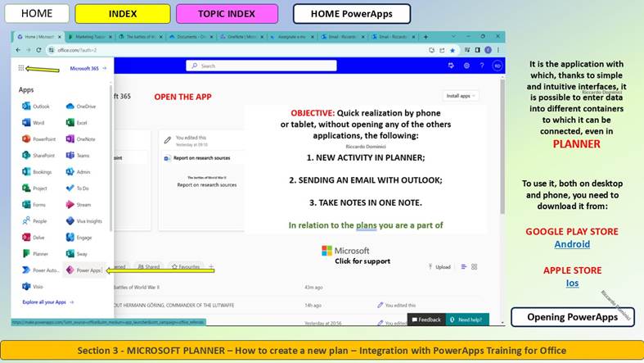The height and width of the screenshot is (363, 644).
Task: Open Viva Insights from the Apps list
Action: [84, 221]
